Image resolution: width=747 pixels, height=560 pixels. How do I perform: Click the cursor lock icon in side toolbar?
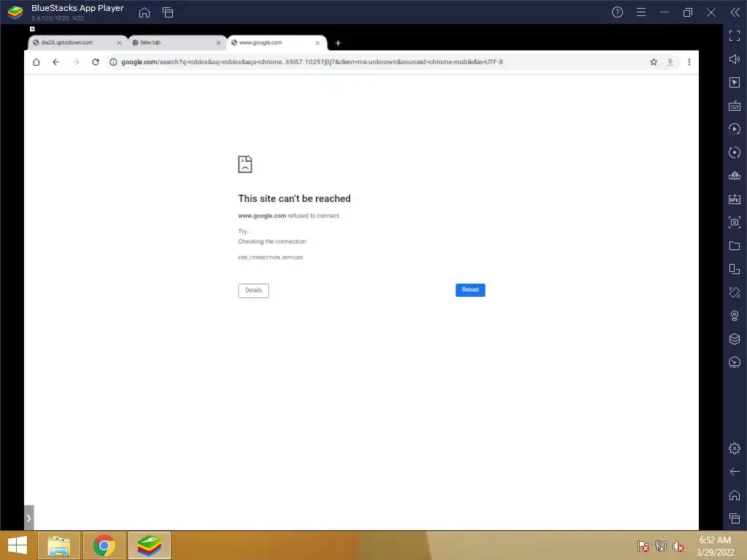pos(735,82)
